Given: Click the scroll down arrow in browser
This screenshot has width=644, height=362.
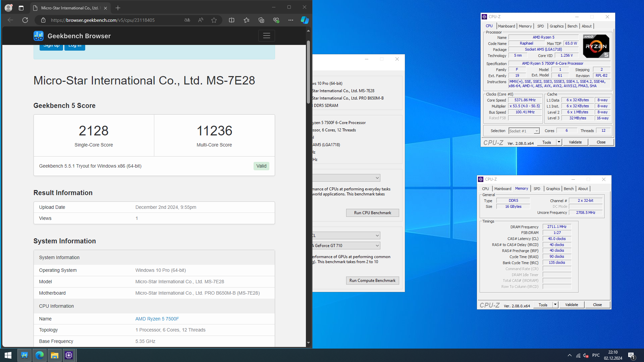Looking at the screenshot, I should [x=308, y=343].
